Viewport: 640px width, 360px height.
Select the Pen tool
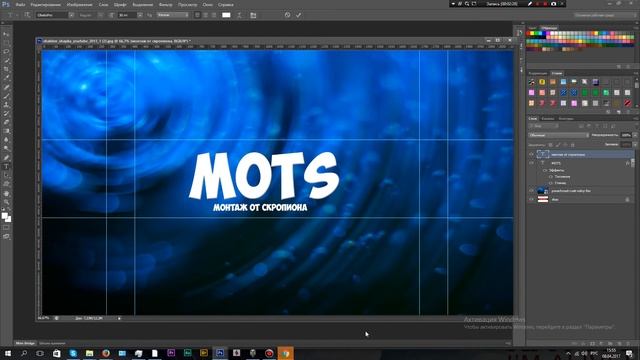click(x=6, y=158)
